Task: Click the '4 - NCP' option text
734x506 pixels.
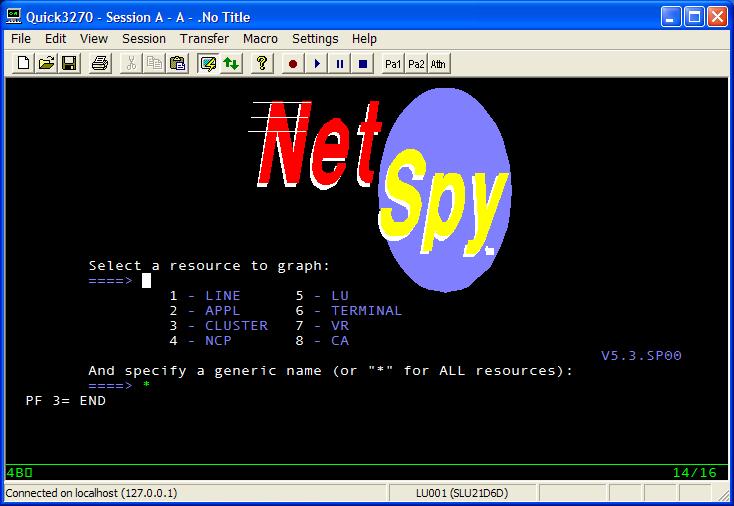Action: point(200,340)
